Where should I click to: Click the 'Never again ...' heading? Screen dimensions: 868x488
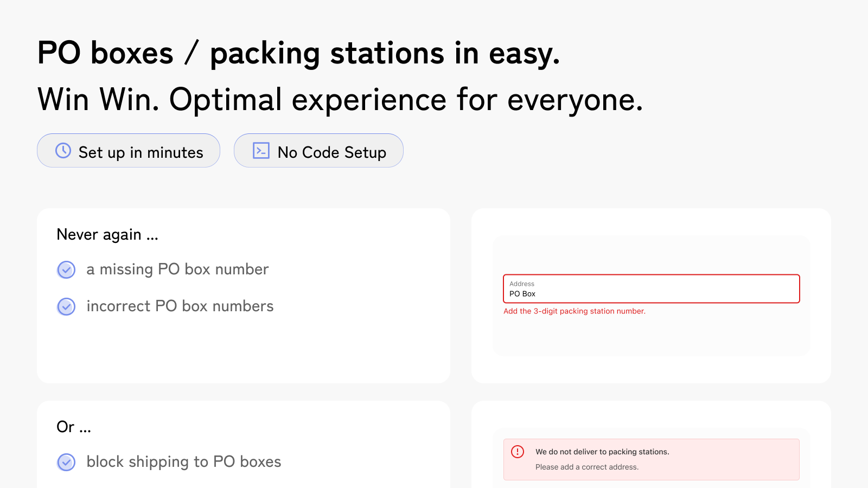pos(107,235)
